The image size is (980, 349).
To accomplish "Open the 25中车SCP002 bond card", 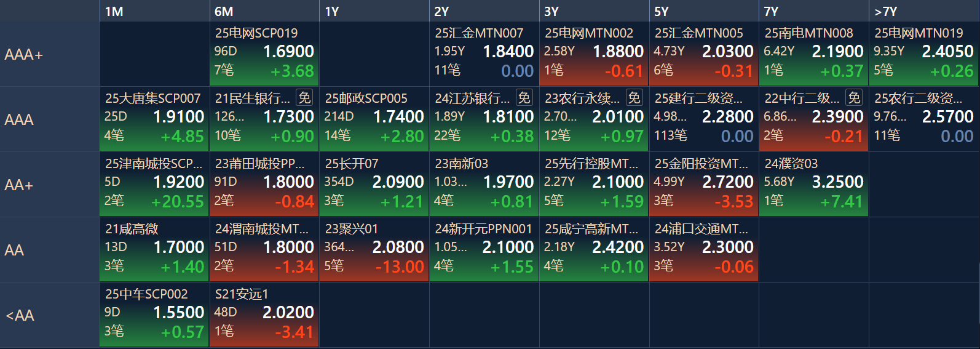I will pos(154,315).
